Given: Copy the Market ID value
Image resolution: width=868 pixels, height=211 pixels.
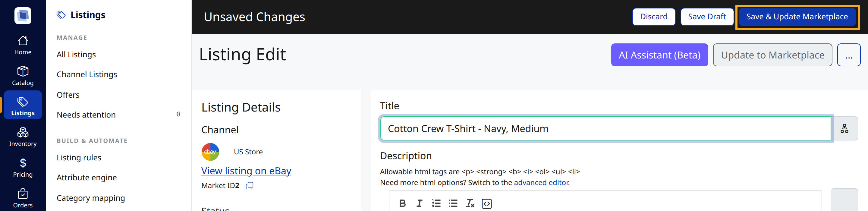Looking at the screenshot, I should coord(250,186).
